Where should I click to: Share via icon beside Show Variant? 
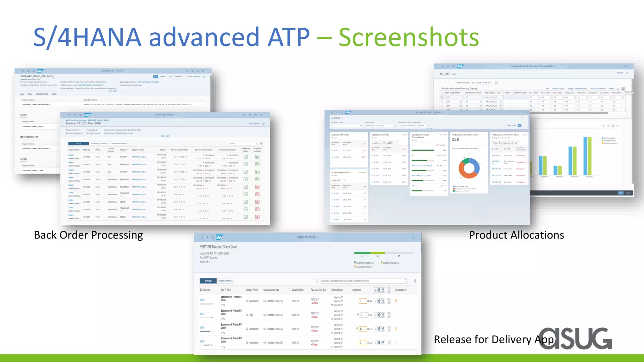tap(264, 123)
